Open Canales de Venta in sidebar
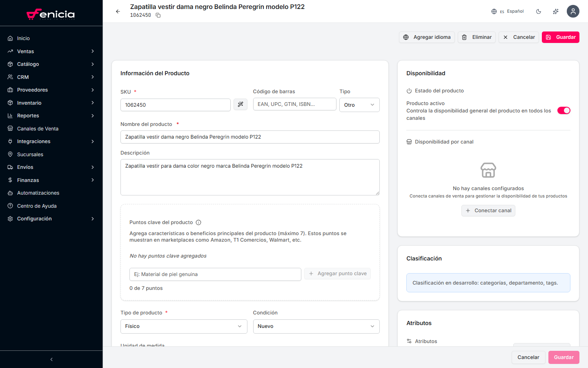This screenshot has width=588, height=368. pos(38,129)
